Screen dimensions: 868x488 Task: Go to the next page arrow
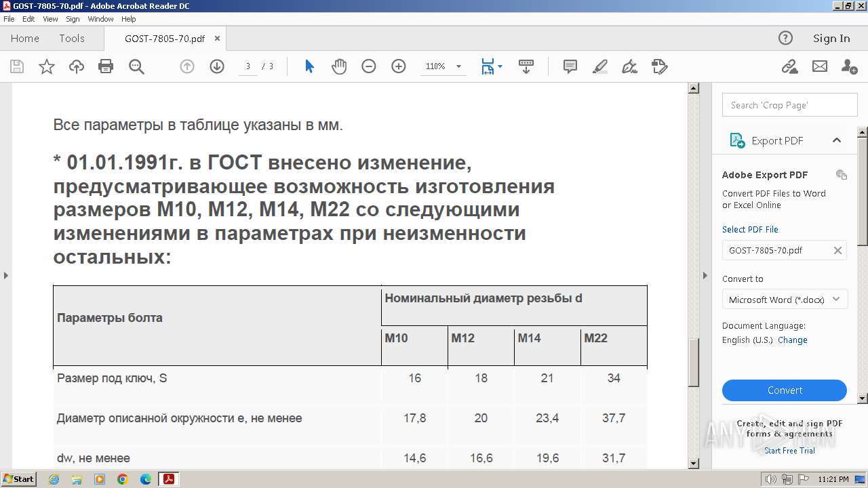pos(217,66)
